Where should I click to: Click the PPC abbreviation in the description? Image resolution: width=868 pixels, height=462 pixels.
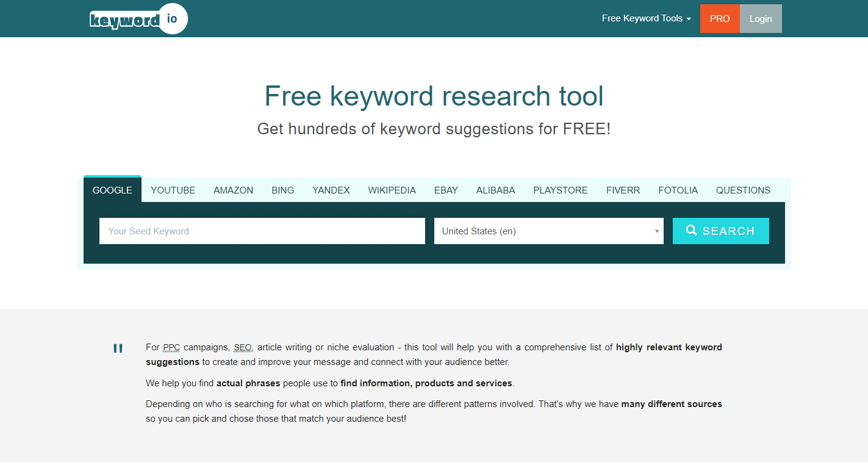[171, 347]
